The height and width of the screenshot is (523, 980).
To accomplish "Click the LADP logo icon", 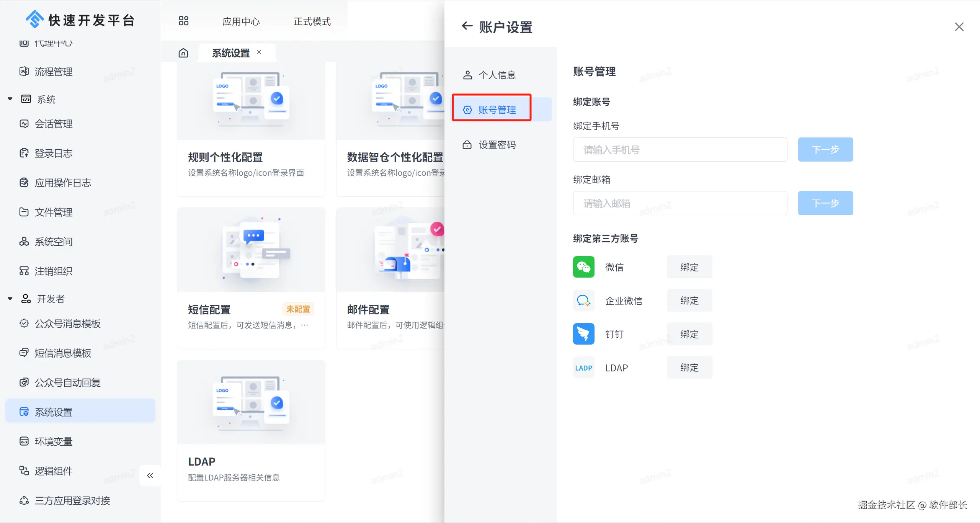I will (583, 368).
